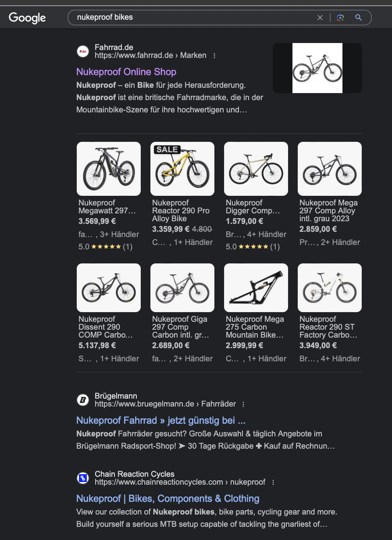
Task: Select the Mega 275 Carbon frame image
Action: 256,288
